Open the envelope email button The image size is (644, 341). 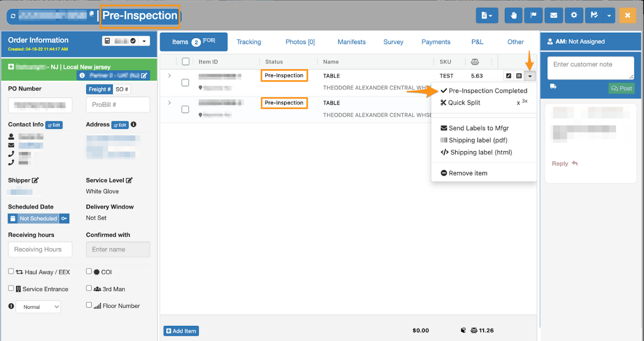(x=553, y=16)
